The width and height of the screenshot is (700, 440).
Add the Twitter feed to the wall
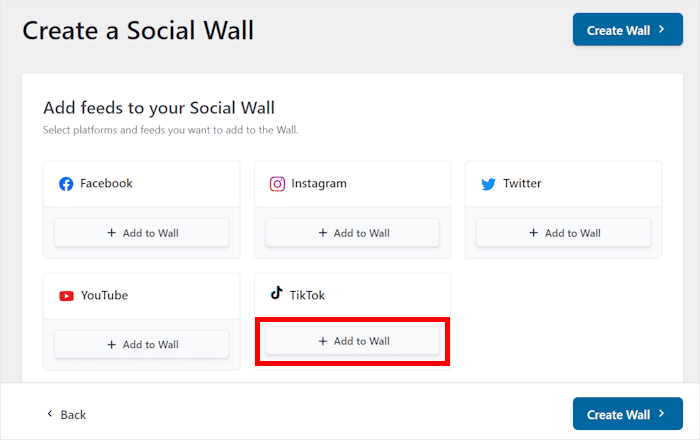[563, 232]
